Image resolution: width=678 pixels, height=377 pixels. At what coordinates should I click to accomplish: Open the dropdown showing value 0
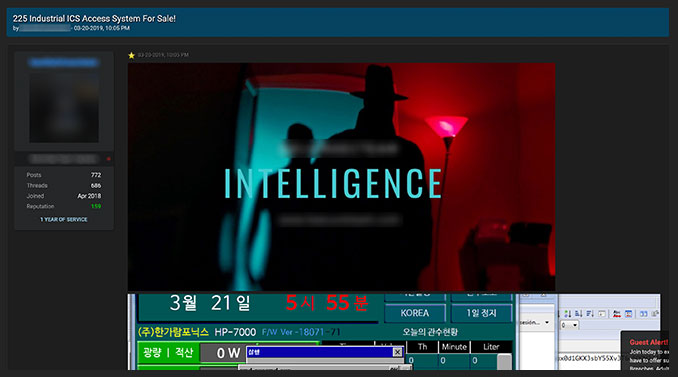tap(569, 325)
